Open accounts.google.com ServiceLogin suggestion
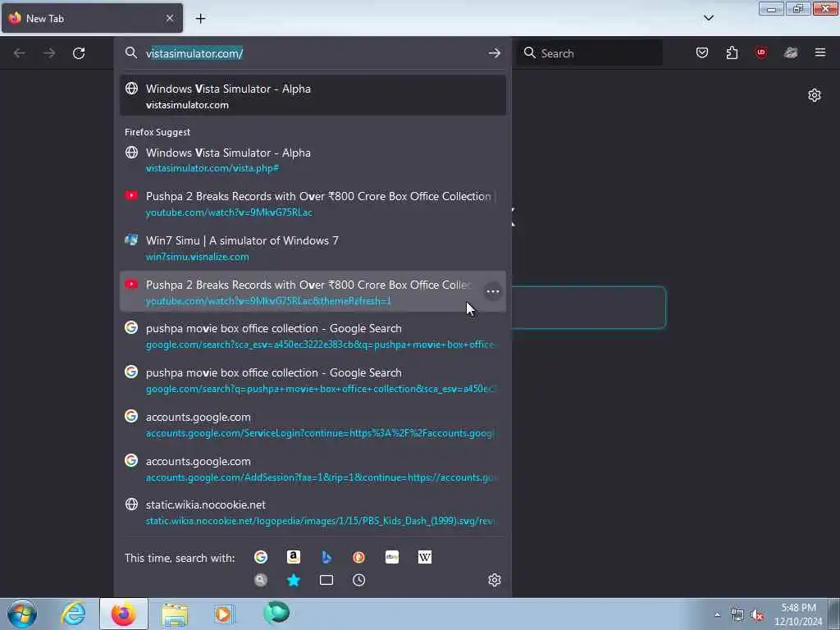The width and height of the screenshot is (840, 630). [313, 424]
